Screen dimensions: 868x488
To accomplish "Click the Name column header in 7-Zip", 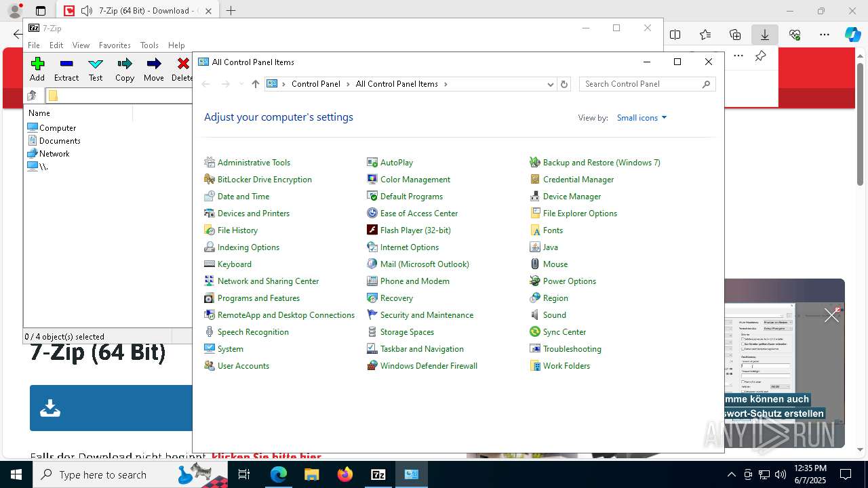I will pyautogui.click(x=79, y=113).
